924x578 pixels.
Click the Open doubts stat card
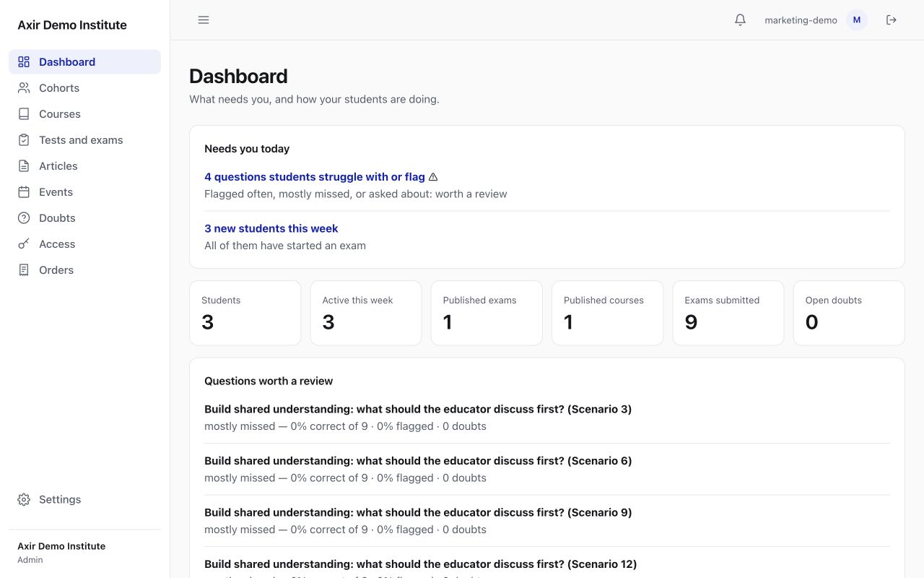point(849,313)
